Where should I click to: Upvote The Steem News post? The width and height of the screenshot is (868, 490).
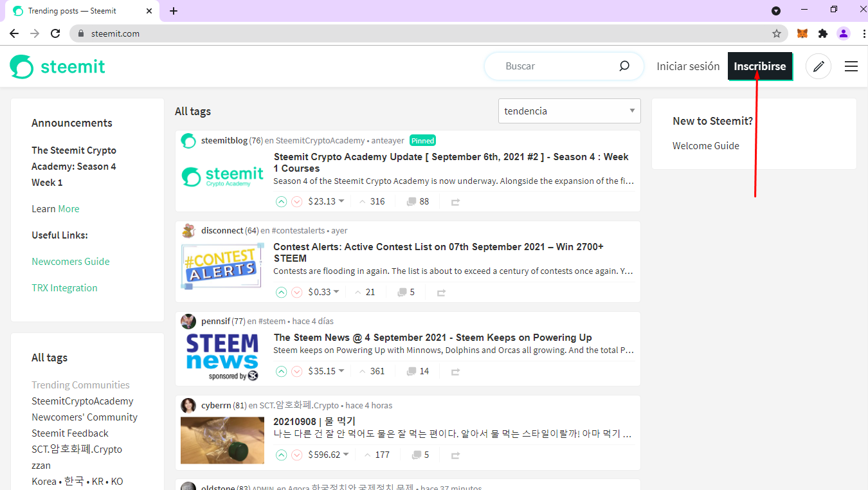click(281, 371)
